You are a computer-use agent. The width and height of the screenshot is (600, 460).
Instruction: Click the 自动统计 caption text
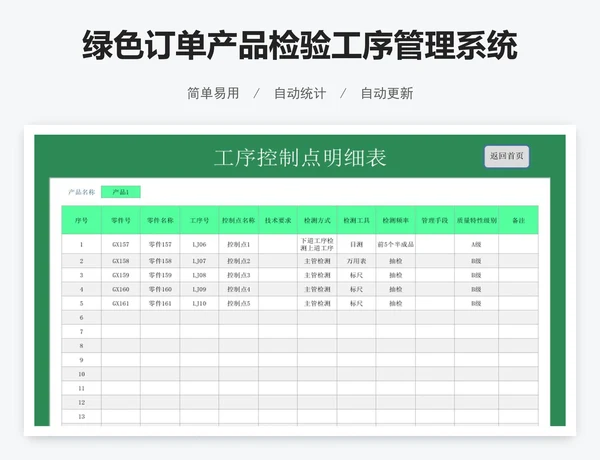pos(300,93)
